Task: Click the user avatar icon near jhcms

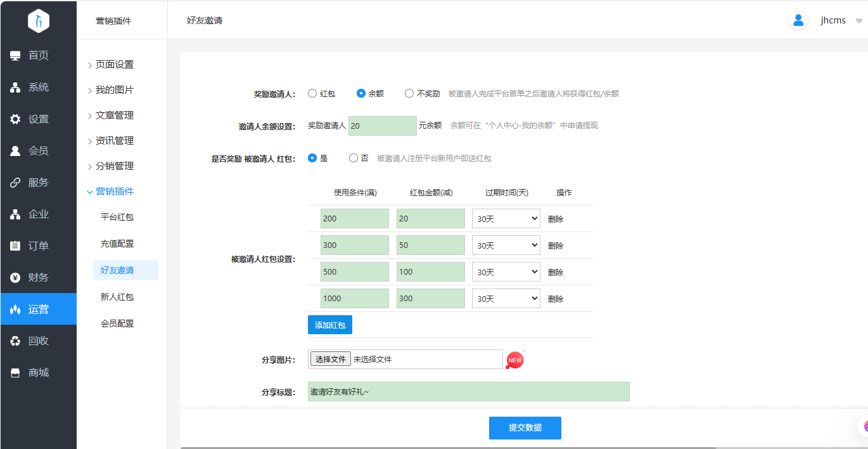Action: tap(798, 20)
